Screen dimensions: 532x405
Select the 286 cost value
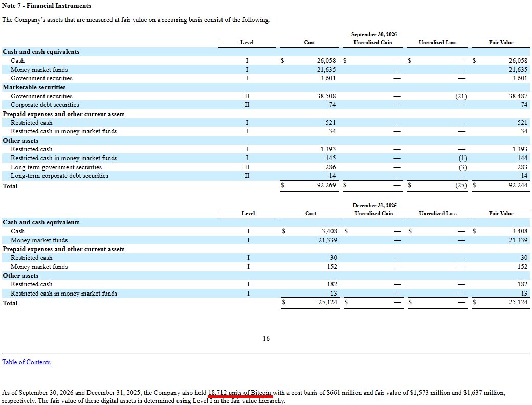[x=330, y=167]
